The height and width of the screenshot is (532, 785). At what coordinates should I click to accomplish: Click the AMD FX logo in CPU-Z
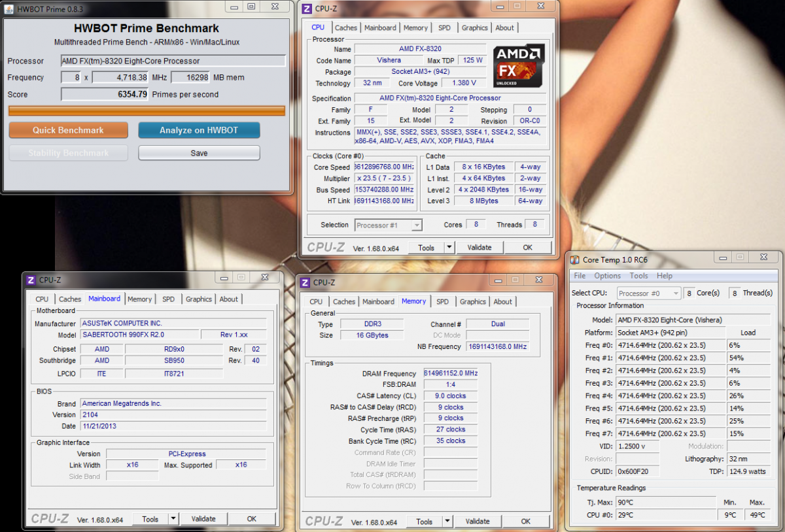(x=519, y=66)
